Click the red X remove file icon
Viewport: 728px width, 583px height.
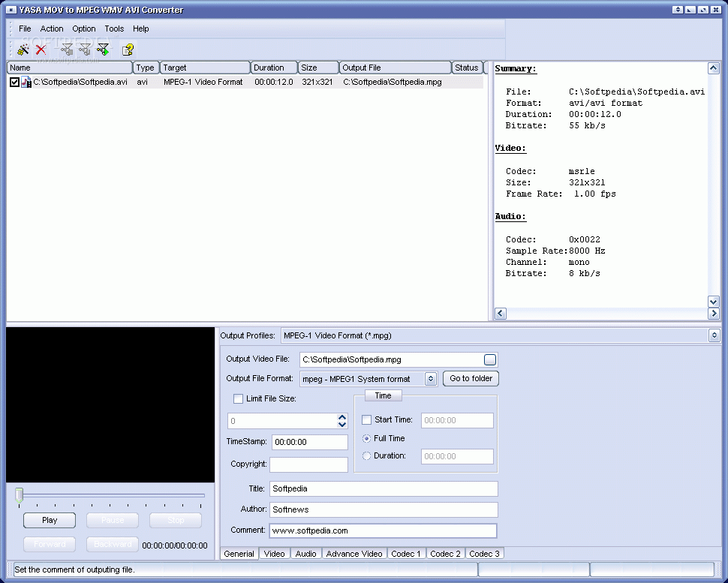coord(41,50)
